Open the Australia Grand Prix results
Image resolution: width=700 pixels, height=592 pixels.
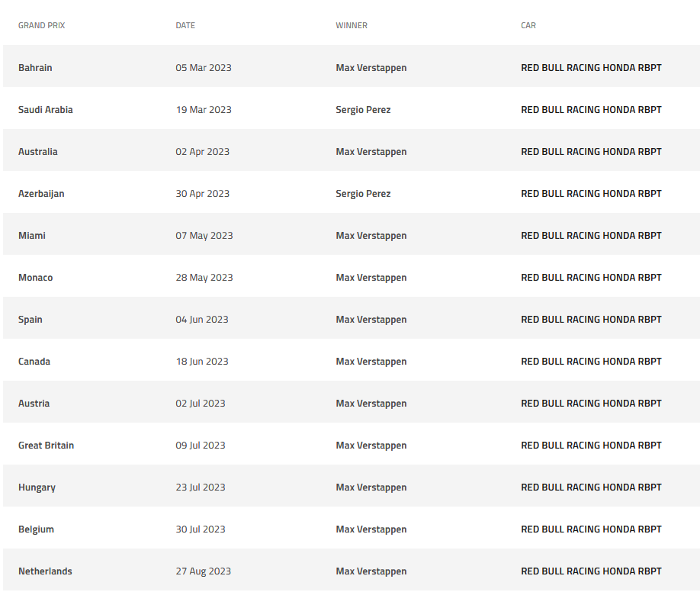[x=38, y=152]
